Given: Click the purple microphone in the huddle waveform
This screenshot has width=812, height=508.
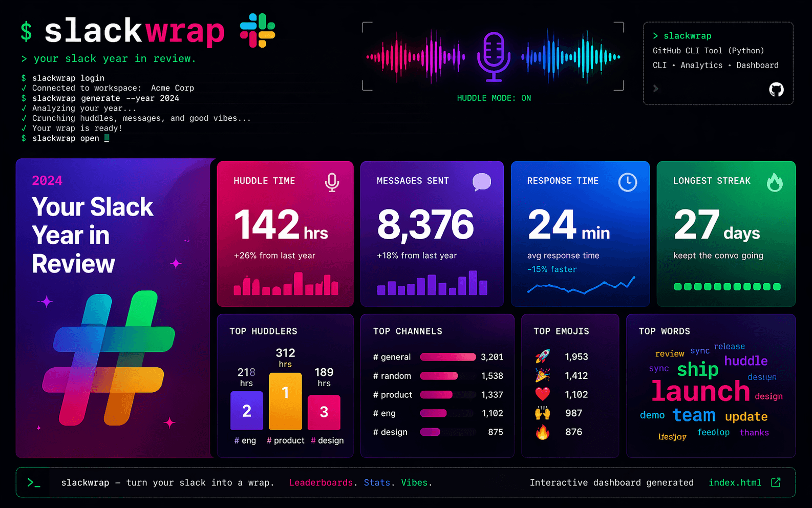Looking at the screenshot, I should pyautogui.click(x=494, y=57).
